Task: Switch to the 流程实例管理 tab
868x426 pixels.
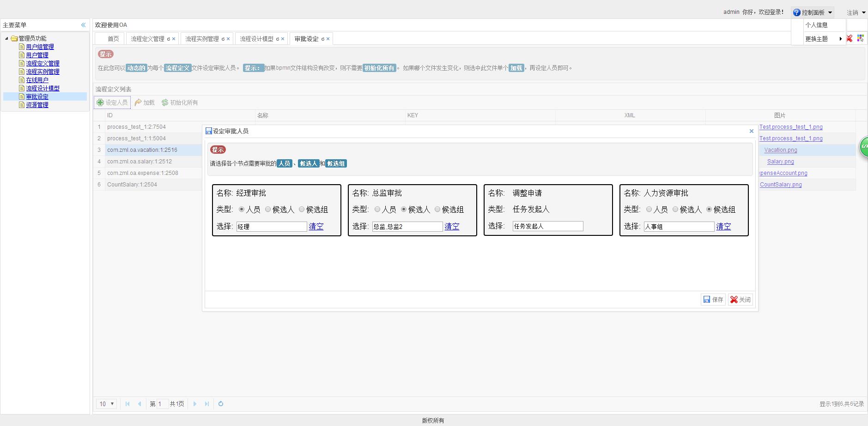Action: (x=202, y=39)
